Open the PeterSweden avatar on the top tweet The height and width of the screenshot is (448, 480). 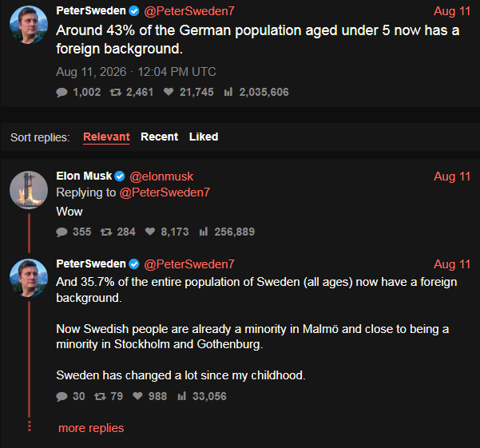click(29, 25)
